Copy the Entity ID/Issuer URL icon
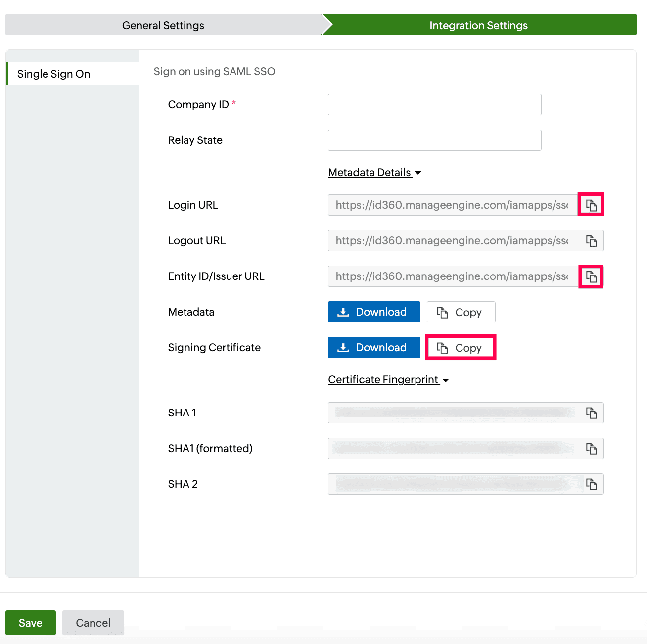Image resolution: width=647 pixels, height=644 pixels. tap(591, 276)
